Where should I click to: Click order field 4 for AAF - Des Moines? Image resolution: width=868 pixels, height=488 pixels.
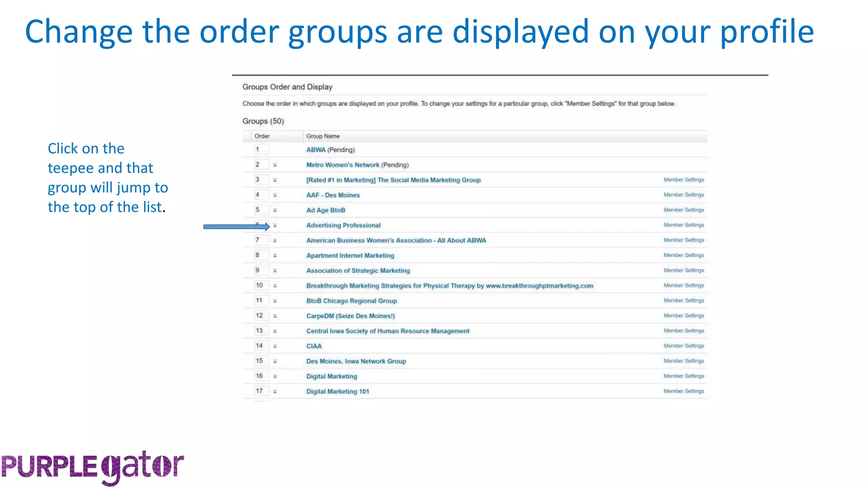(261, 195)
